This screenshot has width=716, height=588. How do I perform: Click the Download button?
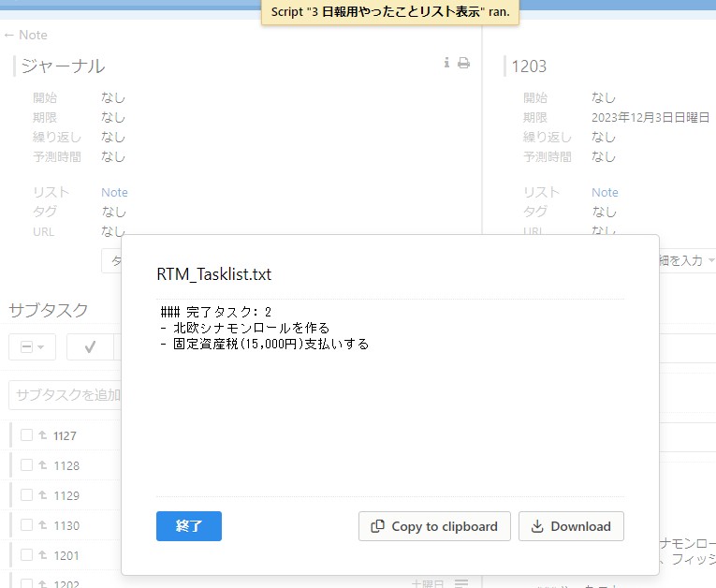coord(571,526)
